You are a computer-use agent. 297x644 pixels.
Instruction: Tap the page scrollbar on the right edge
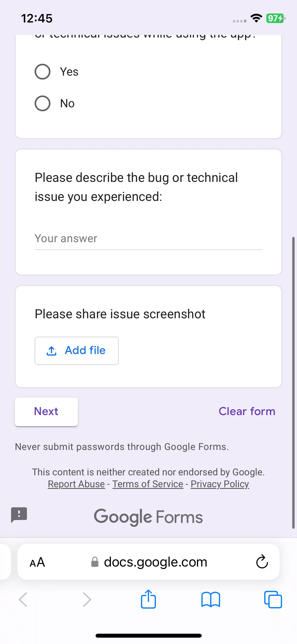coord(293,383)
